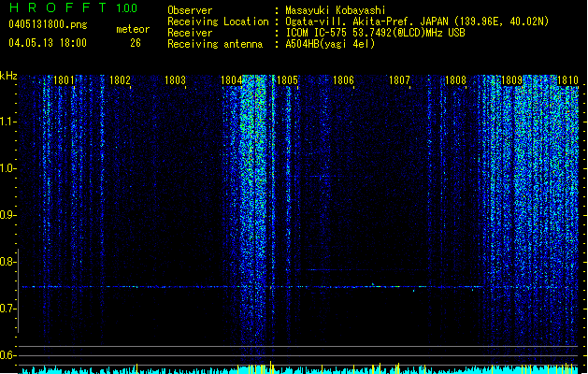Screen dimensions: 588x374
Task: Click the kHz axis unit label
Action: pos(8,76)
